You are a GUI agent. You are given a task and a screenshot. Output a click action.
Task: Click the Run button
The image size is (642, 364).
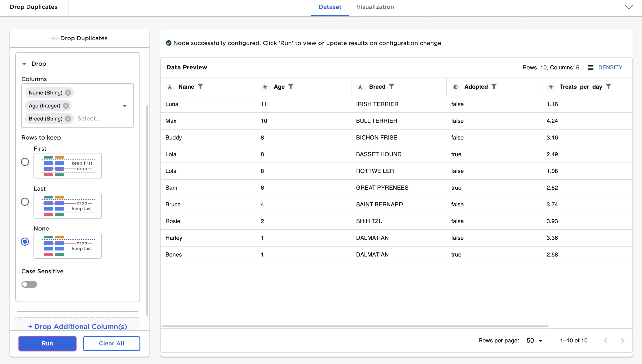47,343
